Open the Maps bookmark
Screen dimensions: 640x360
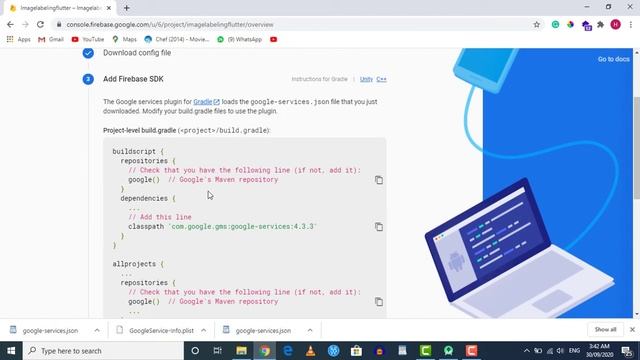pos(124,40)
